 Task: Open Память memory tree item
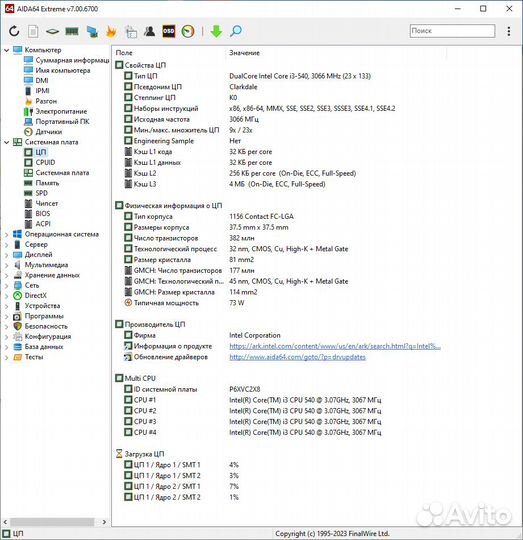pos(41,183)
